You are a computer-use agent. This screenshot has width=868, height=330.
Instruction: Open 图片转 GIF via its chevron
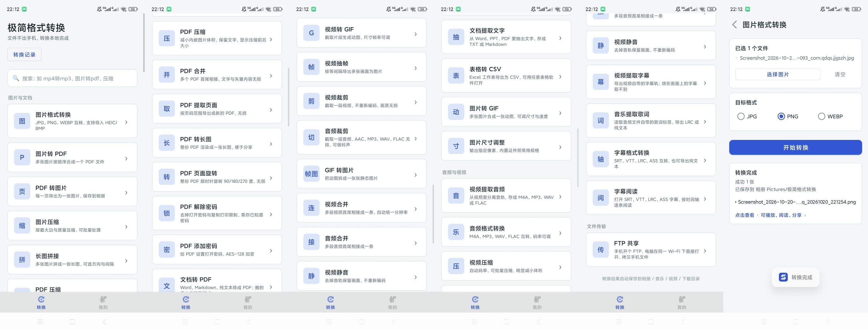560,113
